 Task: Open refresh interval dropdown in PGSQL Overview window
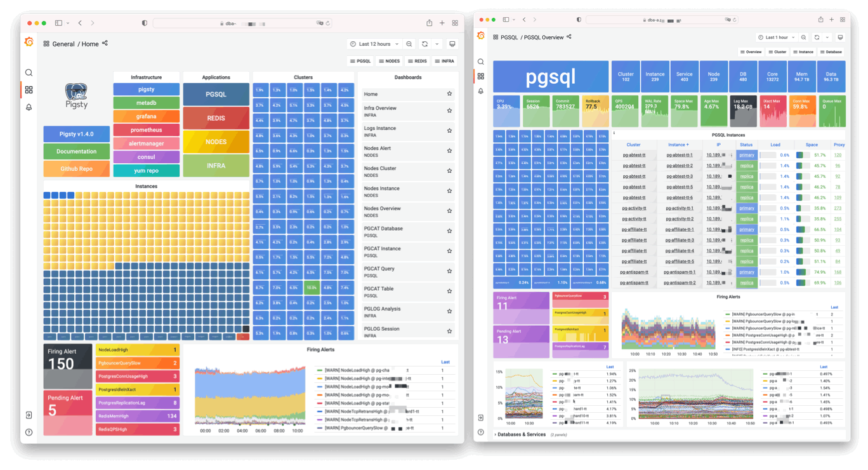coord(827,37)
